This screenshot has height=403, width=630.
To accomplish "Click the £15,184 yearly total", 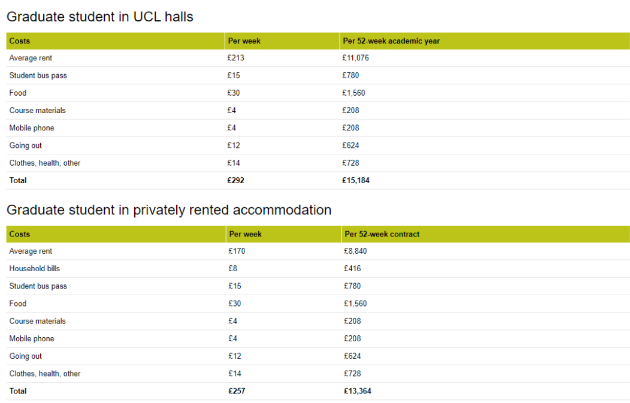I will pos(358,180).
